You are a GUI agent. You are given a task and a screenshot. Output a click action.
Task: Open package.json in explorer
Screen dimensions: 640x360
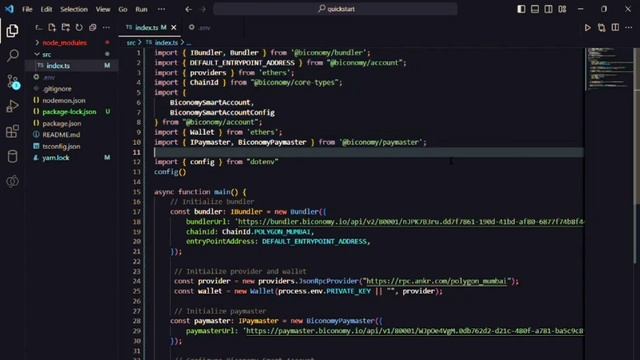coord(62,123)
